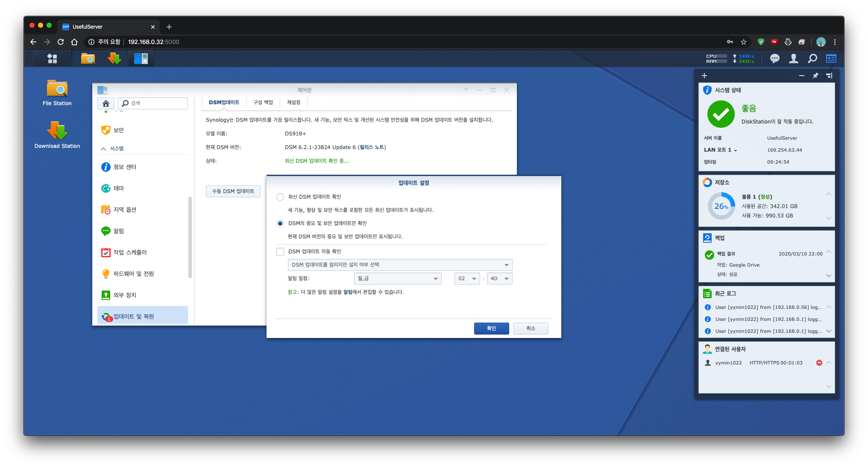Open the hour 02 dropdown

tap(467, 279)
